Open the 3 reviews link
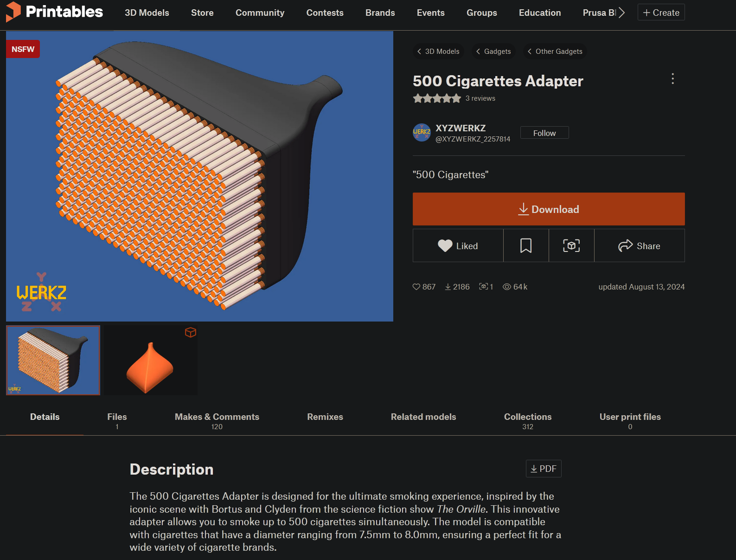 pos(480,98)
